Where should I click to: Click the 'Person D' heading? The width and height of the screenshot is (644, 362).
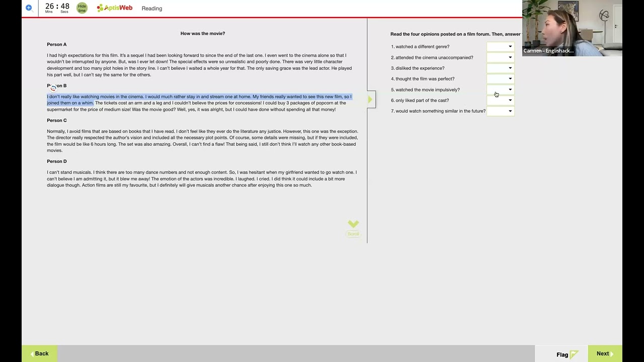coord(57,161)
